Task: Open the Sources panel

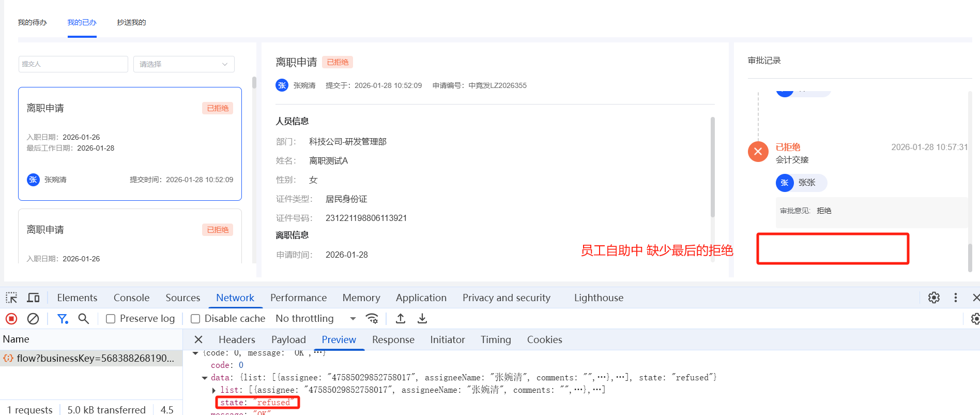Action: tap(183, 298)
